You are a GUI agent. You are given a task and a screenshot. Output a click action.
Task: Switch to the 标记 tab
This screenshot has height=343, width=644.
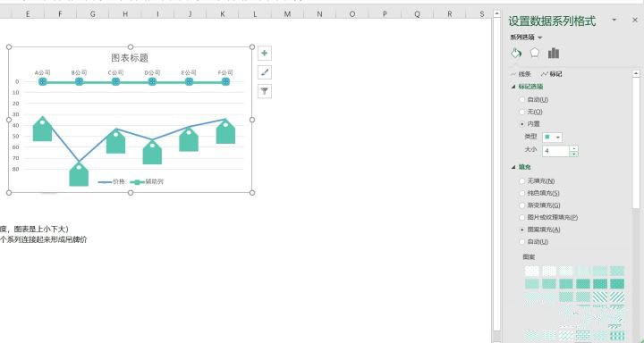[552, 74]
